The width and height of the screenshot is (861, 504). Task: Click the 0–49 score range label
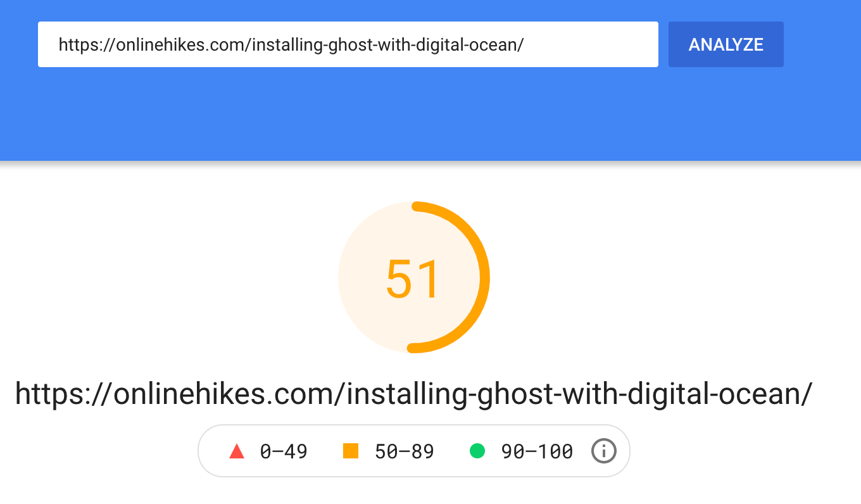pos(284,451)
